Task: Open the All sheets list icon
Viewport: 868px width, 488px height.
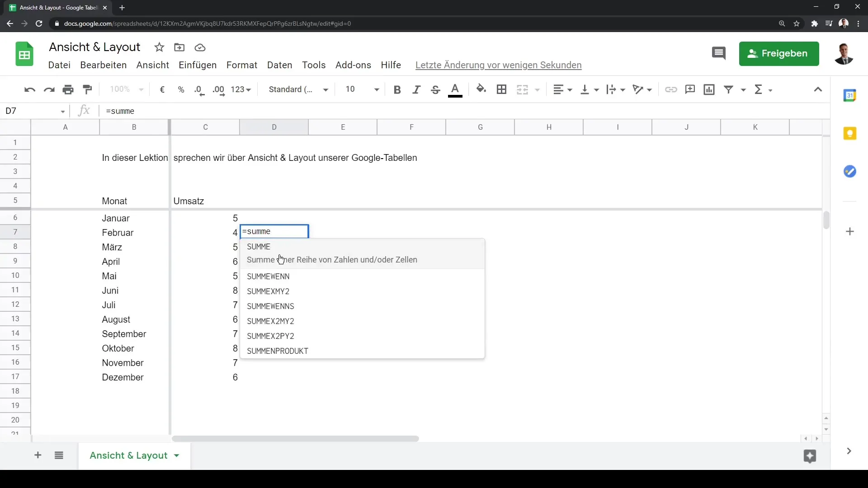Action: [59, 455]
